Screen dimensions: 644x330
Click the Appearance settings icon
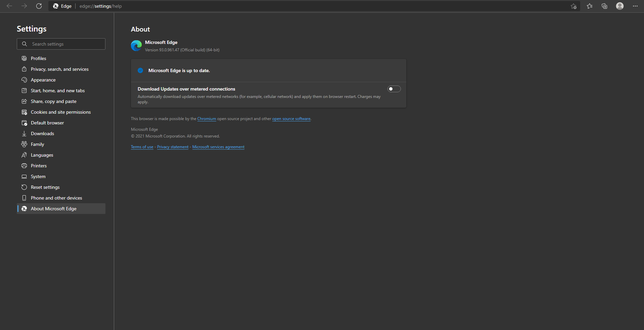point(24,80)
